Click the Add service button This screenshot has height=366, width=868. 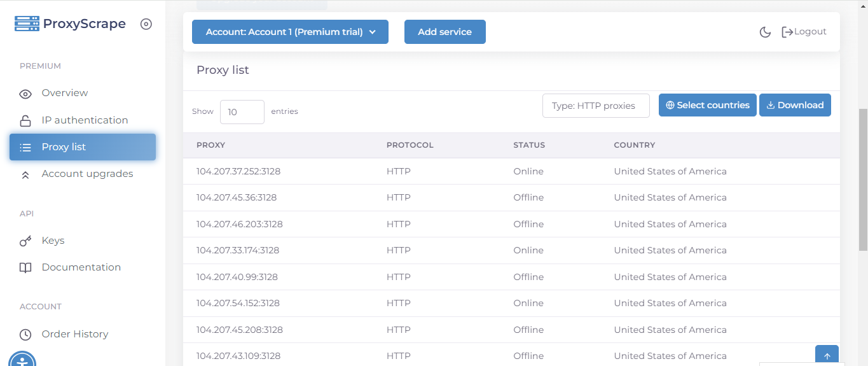click(x=445, y=32)
